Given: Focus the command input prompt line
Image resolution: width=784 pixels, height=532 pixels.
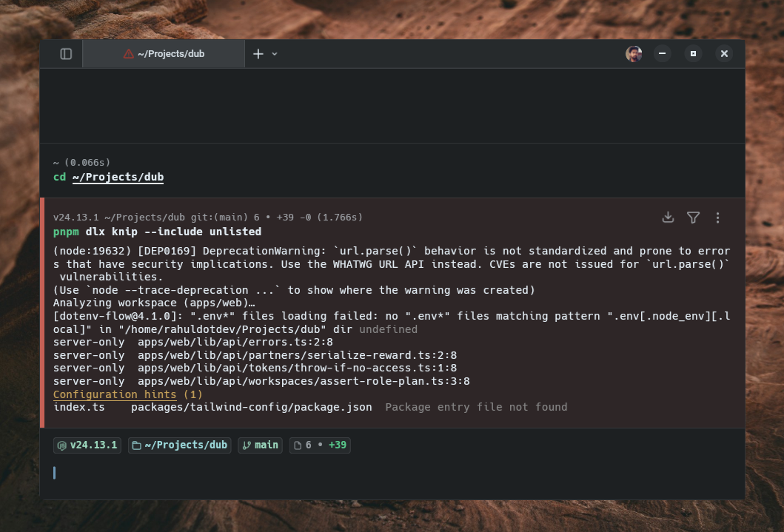Looking at the screenshot, I should 392,473.
